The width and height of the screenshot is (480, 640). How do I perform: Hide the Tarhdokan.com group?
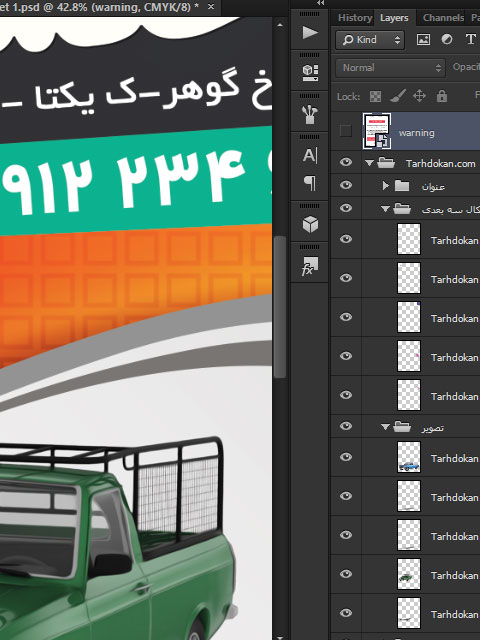(x=346, y=162)
